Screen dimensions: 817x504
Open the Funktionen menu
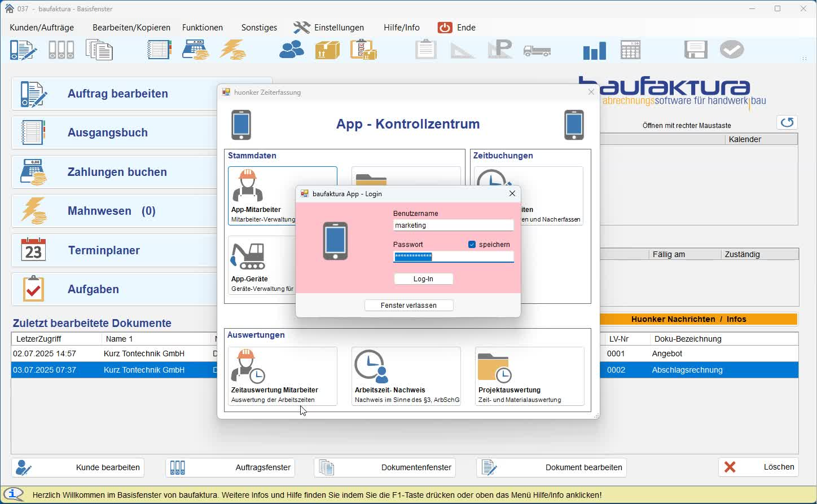(203, 27)
